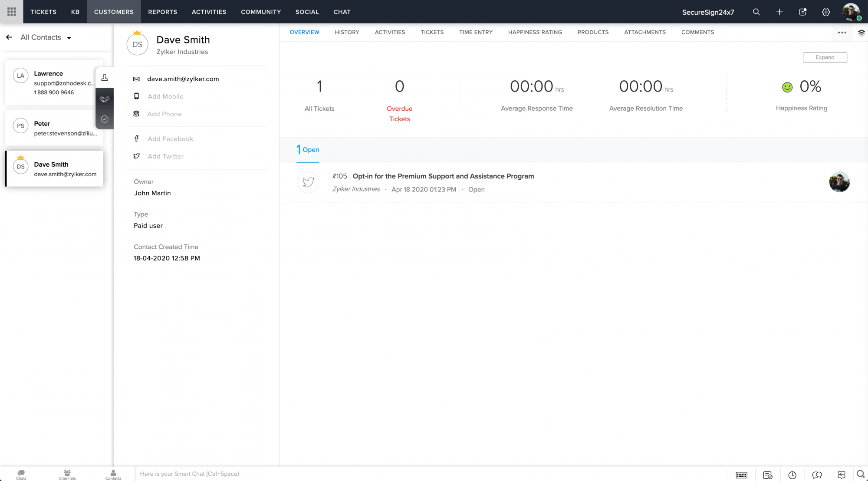Click the contact person icon in side strip
Screen dimensions: 868x481
105,78
